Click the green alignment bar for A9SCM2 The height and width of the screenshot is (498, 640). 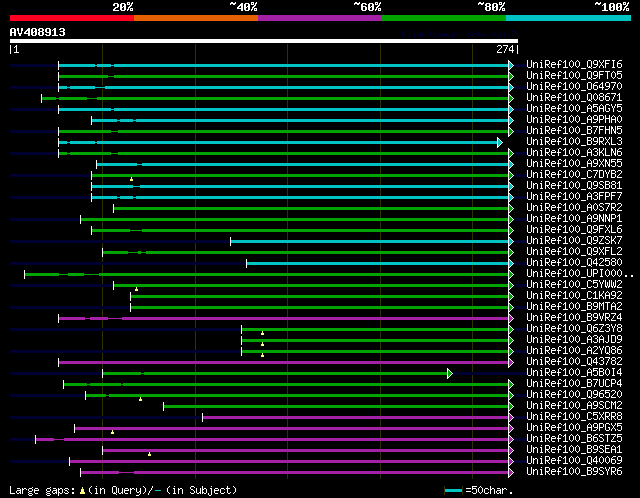[x=336, y=407]
